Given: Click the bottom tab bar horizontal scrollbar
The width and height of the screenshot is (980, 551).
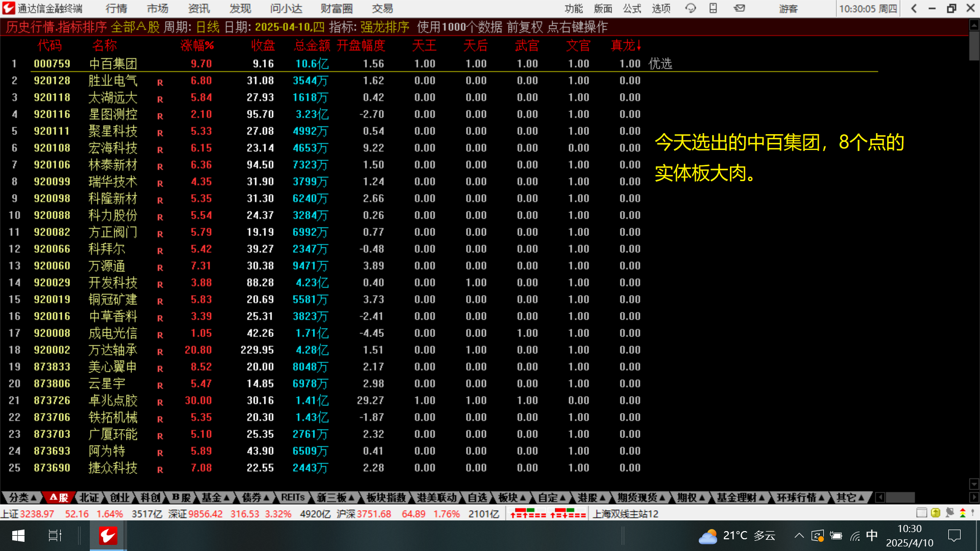Looking at the screenshot, I should 900,497.
